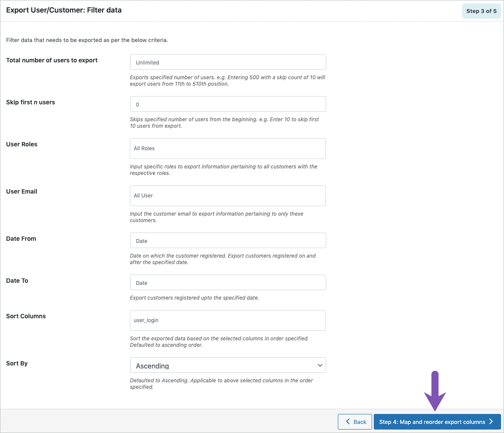This screenshot has width=504, height=433.
Task: Click the User Roles field showing All Roles
Action: tap(228, 148)
